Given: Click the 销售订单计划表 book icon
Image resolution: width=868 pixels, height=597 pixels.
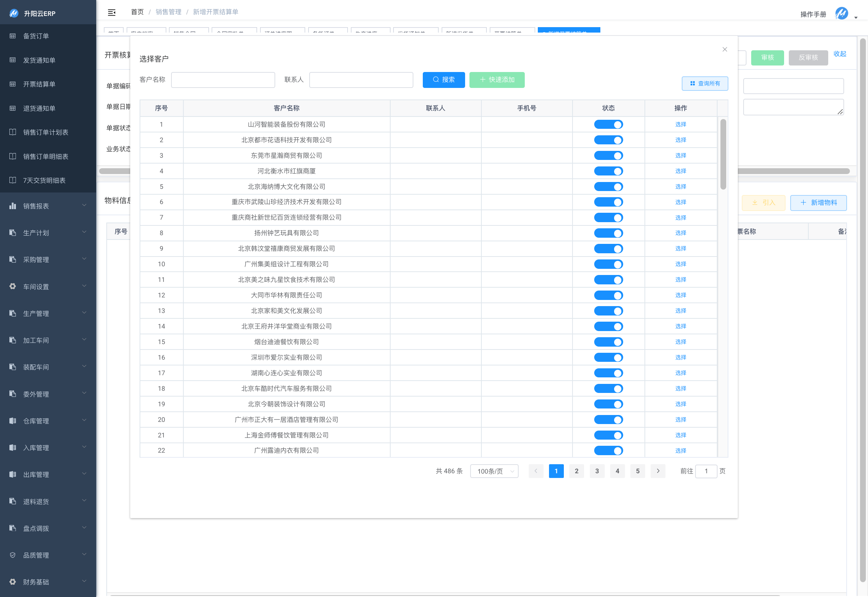Looking at the screenshot, I should pos(13,132).
